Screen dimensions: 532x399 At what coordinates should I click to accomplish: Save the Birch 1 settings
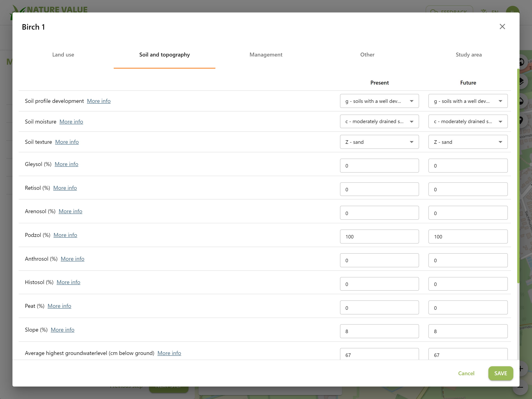(x=500, y=373)
